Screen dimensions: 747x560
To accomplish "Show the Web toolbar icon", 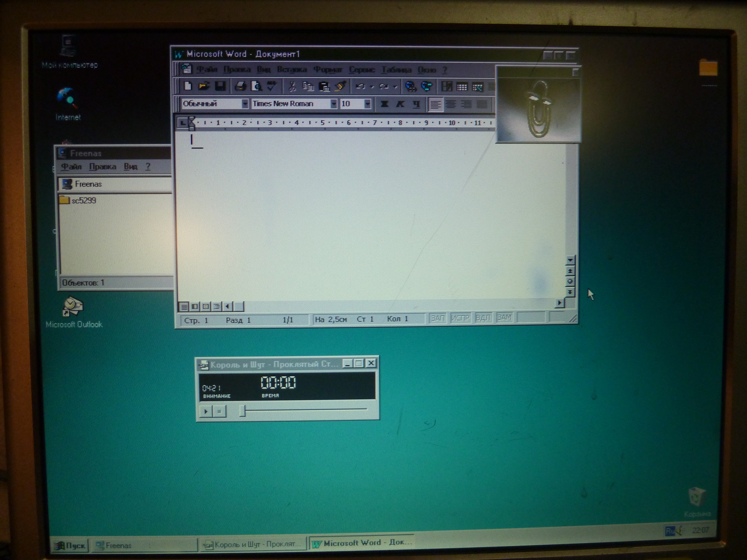I will tap(426, 86).
